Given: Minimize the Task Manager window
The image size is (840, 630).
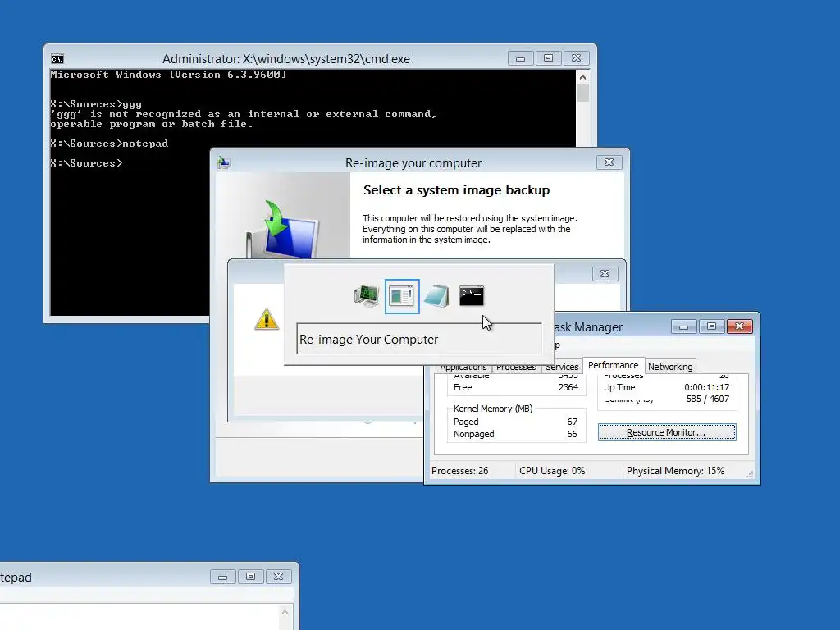Looking at the screenshot, I should point(683,326).
